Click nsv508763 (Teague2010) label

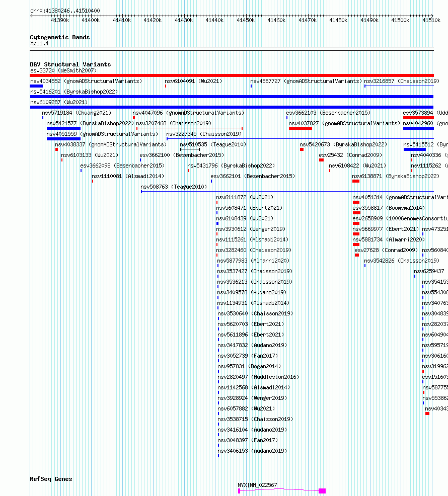pyautogui.click(x=174, y=187)
